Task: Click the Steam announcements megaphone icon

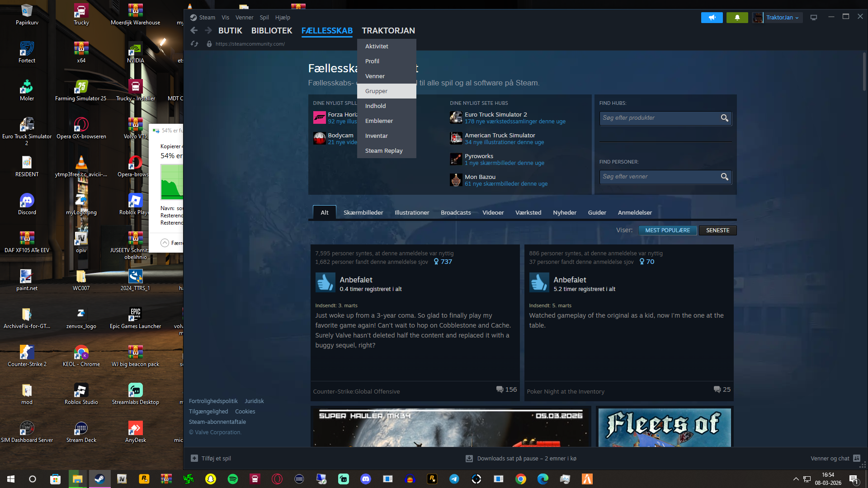Action: coord(712,18)
